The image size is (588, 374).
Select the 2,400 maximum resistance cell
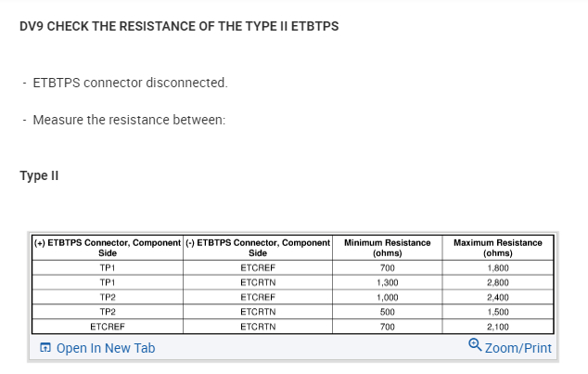point(498,297)
